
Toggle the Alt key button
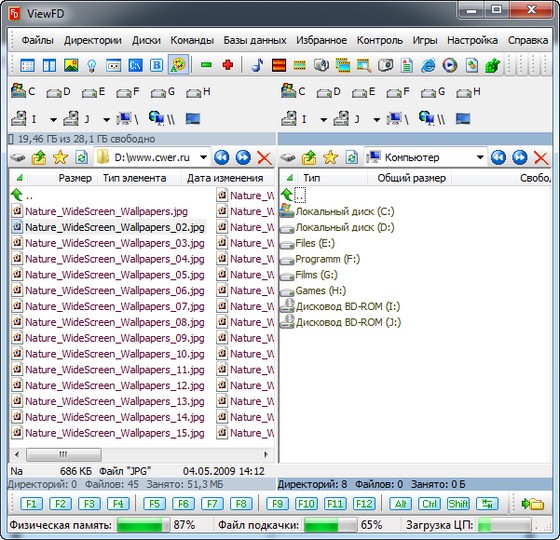click(x=400, y=504)
